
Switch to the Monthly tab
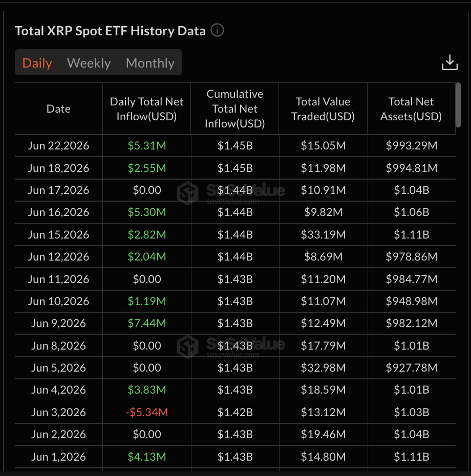(150, 63)
